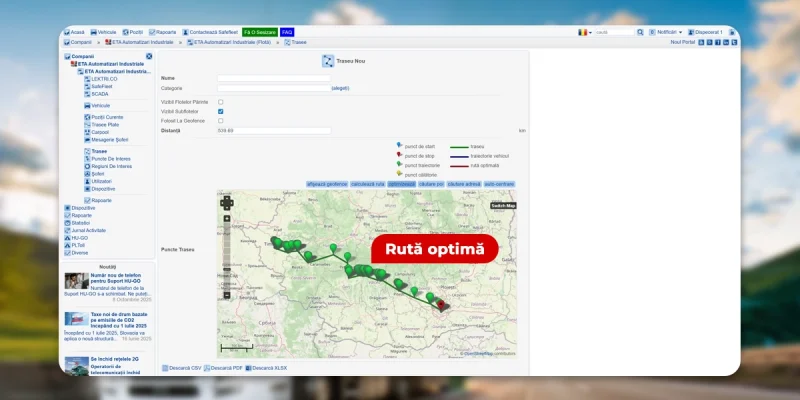Open Mesagerie Șoferi in the sidebar
800x400 pixels.
pos(106,140)
